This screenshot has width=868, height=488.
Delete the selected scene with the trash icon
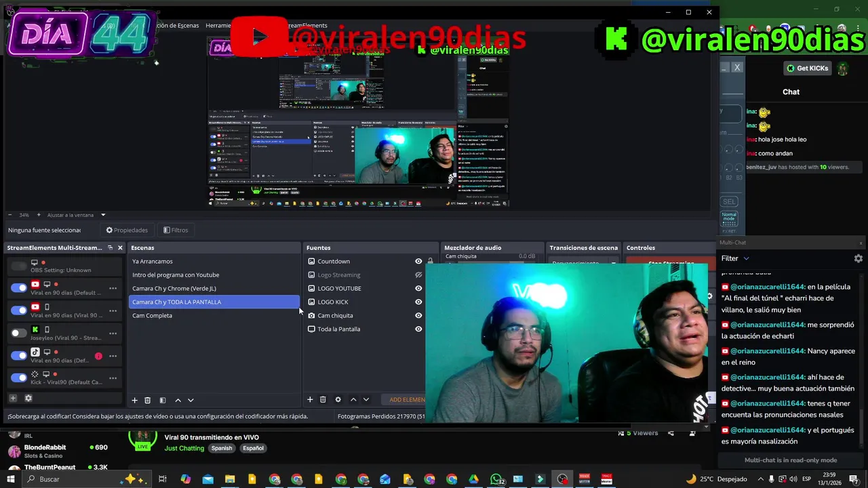click(149, 401)
